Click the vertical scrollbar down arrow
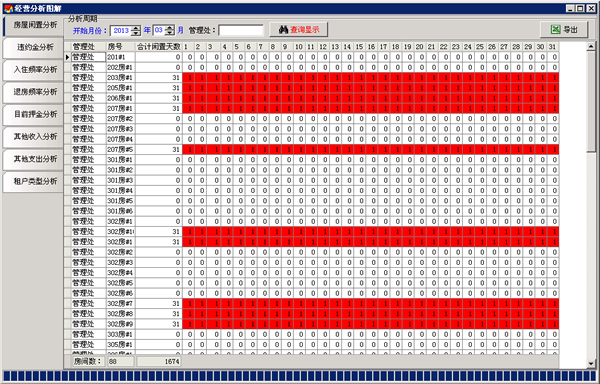This screenshot has width=600, height=384. coord(591,363)
